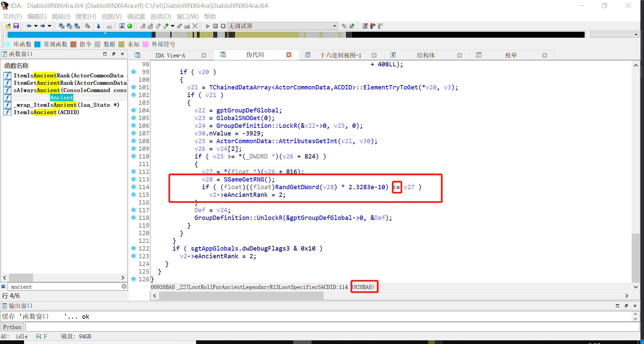Viewport: 644px width, 344px height.
Task: Float the 函数窗口 panel
Action: (x=114, y=54)
